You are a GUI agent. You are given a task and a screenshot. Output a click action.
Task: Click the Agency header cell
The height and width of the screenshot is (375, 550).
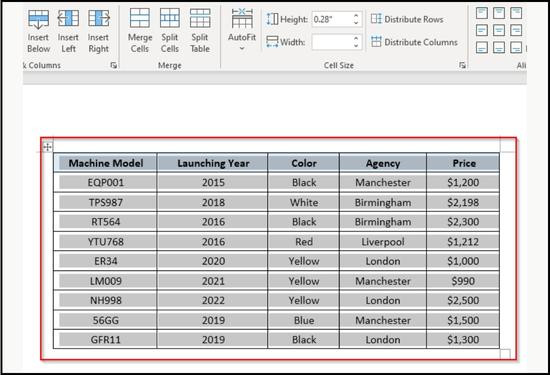(x=383, y=163)
